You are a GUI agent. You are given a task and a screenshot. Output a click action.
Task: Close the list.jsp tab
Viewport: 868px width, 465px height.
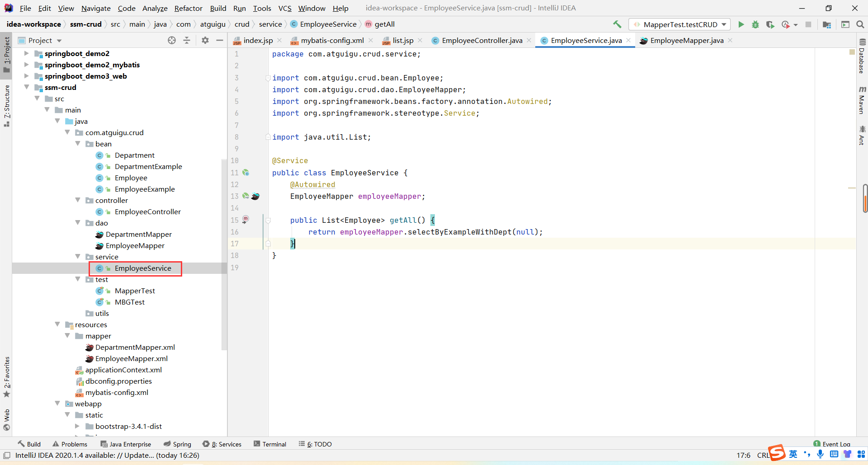tap(420, 40)
